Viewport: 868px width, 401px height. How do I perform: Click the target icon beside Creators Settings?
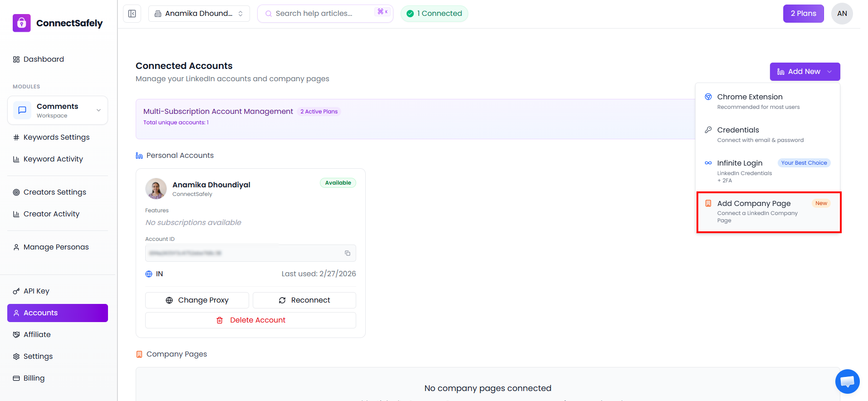tap(16, 192)
